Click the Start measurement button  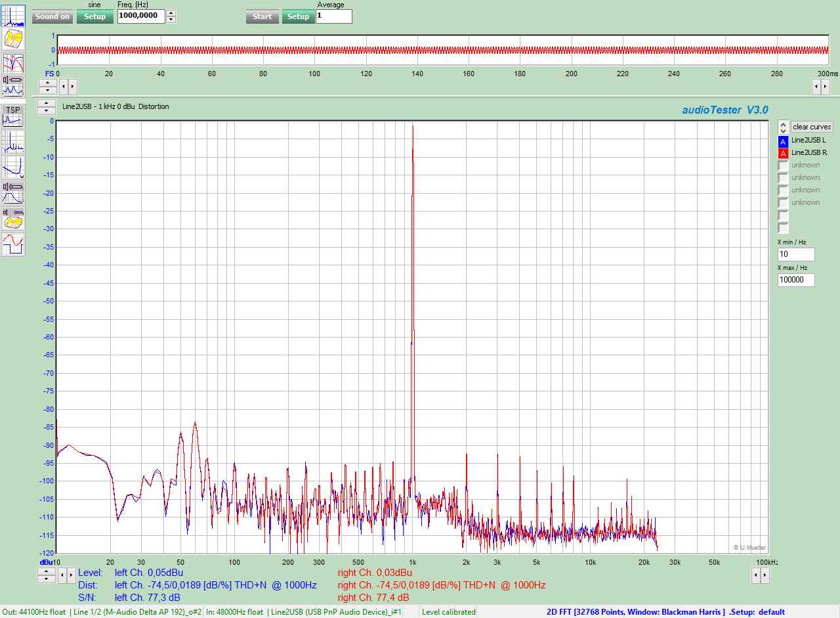coord(262,16)
